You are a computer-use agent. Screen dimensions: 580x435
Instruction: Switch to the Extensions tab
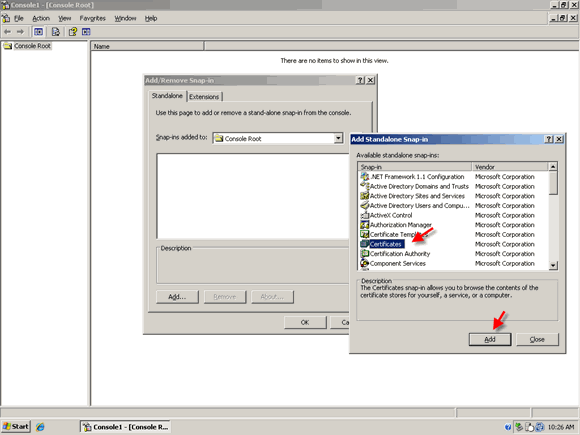204,97
